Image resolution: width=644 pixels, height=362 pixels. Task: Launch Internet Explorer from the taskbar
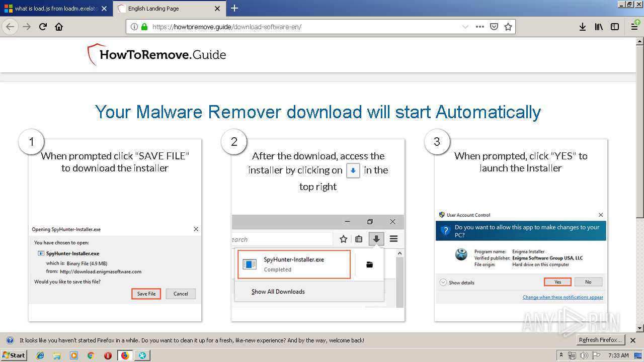tap(40, 355)
